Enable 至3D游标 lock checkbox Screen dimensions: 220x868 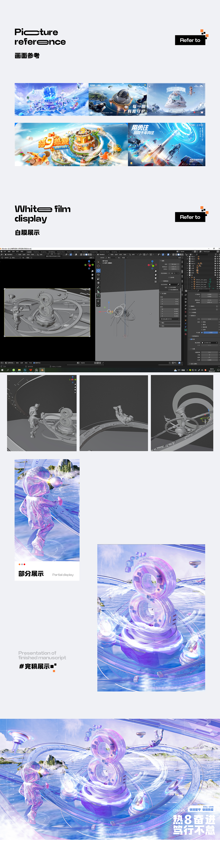click(x=170, y=287)
